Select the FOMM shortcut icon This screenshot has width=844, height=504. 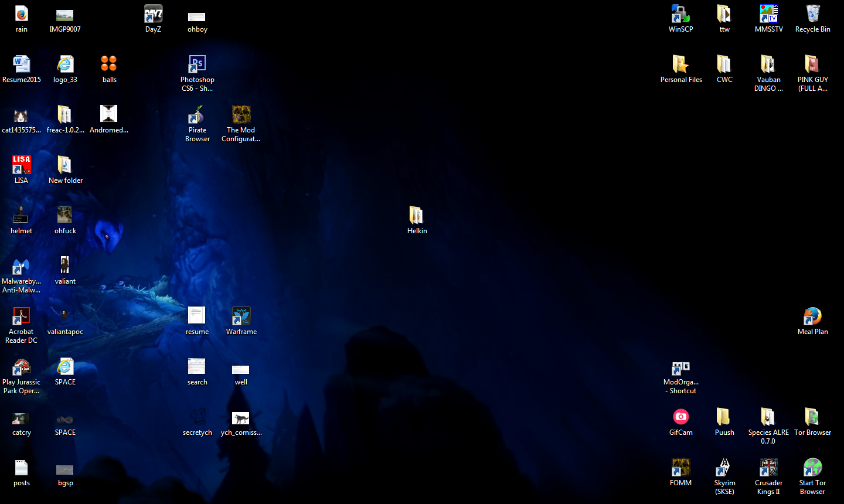click(x=680, y=467)
